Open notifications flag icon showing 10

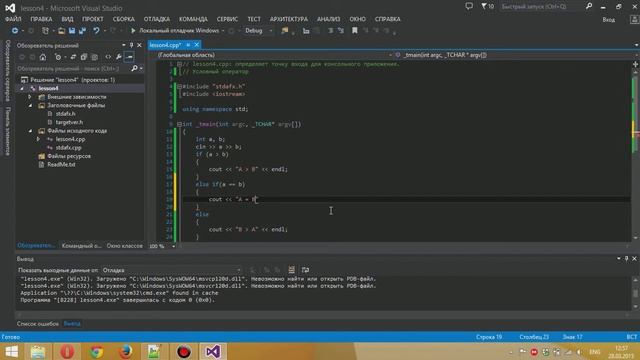pos(487,6)
